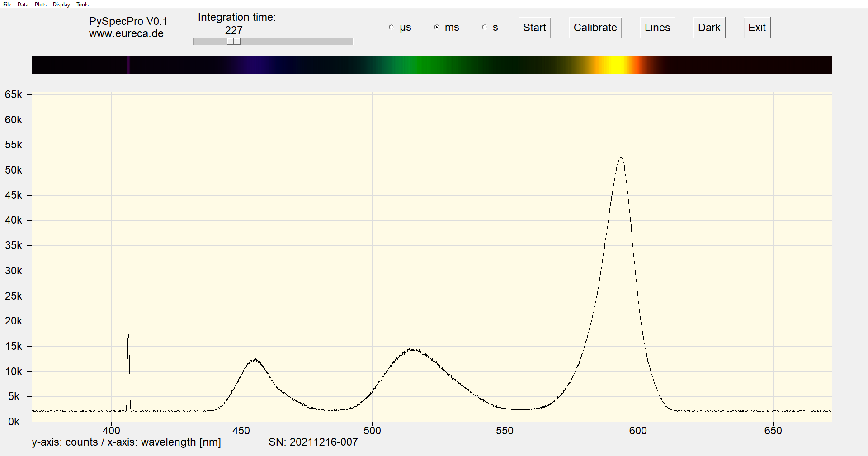Click the 600 x-axis tick label
This screenshot has width=868, height=456.
(x=638, y=431)
